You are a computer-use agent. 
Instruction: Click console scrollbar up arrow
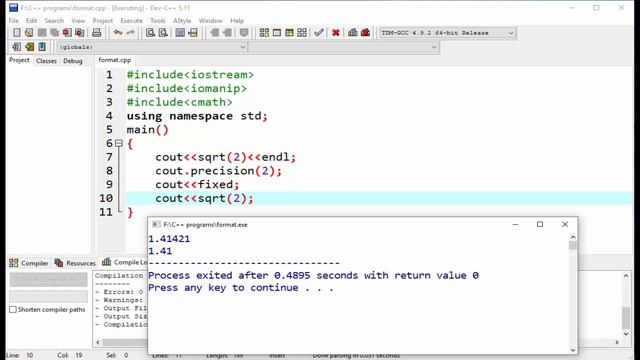pyautogui.click(x=573, y=237)
